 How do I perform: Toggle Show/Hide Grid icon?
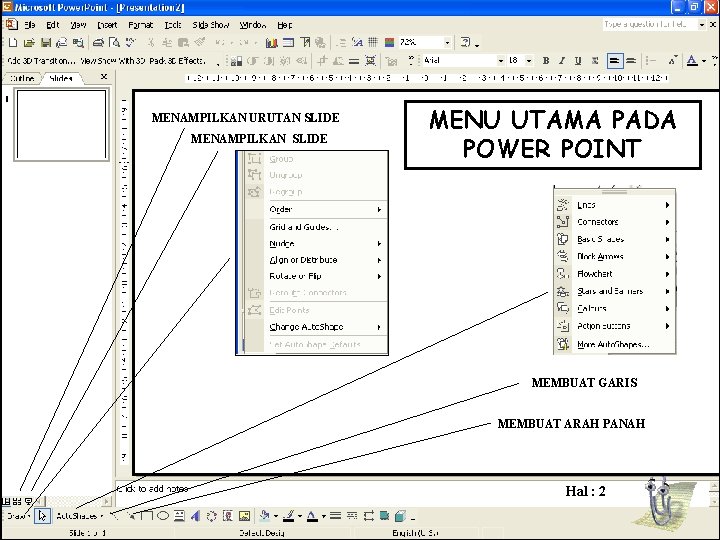(373, 43)
